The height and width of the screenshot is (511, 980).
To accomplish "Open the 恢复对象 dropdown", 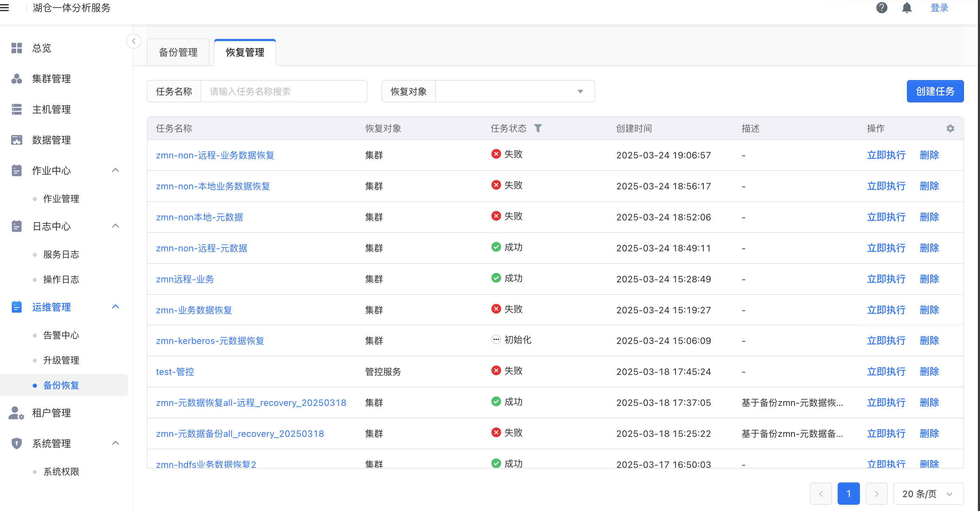I will 514,91.
